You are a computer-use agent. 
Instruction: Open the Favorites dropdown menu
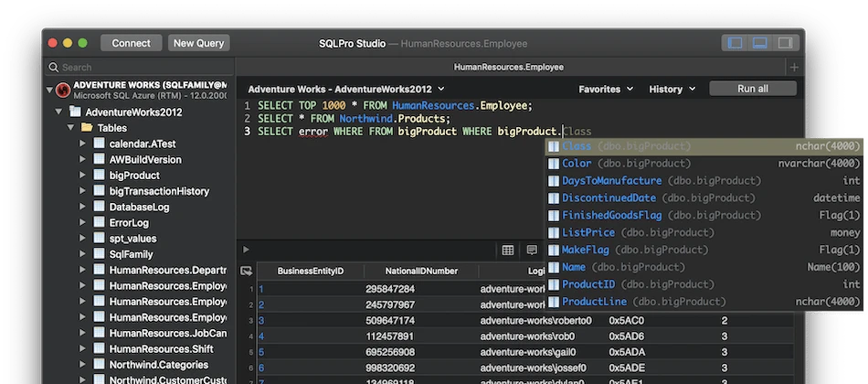(x=606, y=89)
